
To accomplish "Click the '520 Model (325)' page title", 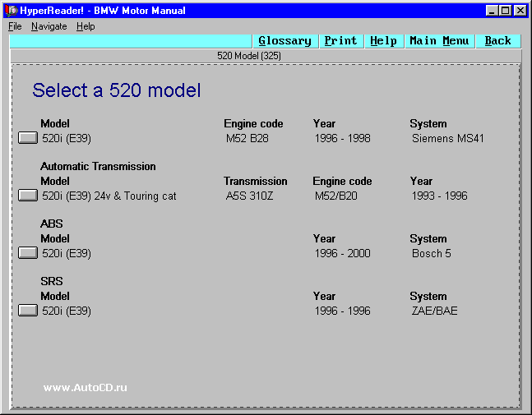I will [x=249, y=56].
